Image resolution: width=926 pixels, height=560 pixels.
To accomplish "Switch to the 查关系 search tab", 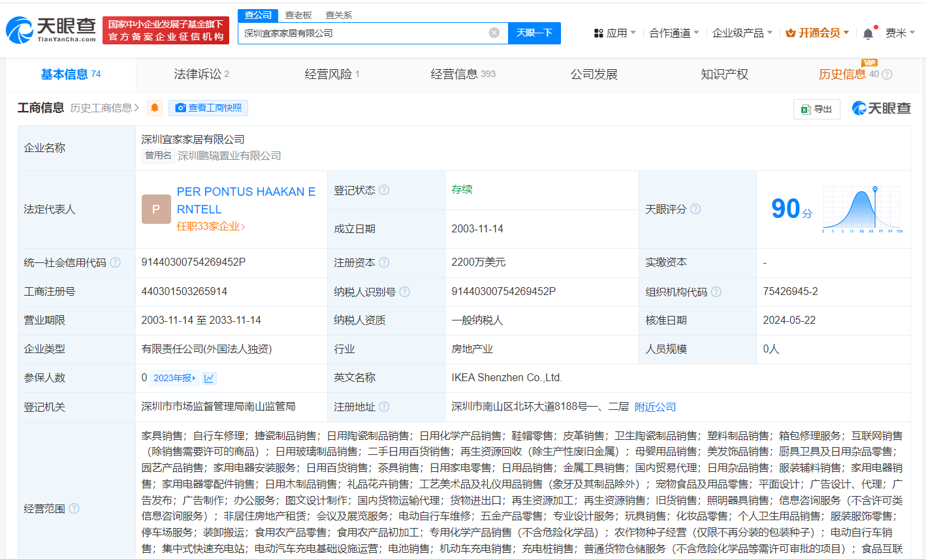I will coord(338,15).
